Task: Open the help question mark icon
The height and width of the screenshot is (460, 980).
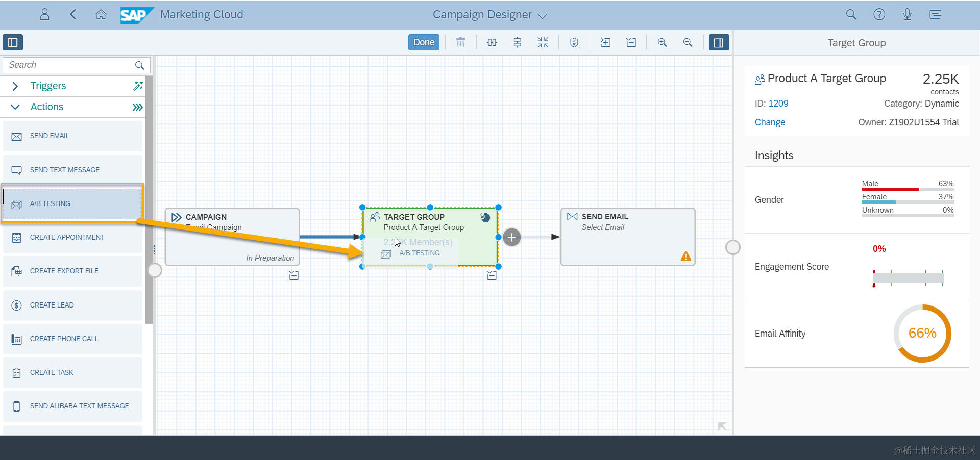Action: pyautogui.click(x=879, y=14)
